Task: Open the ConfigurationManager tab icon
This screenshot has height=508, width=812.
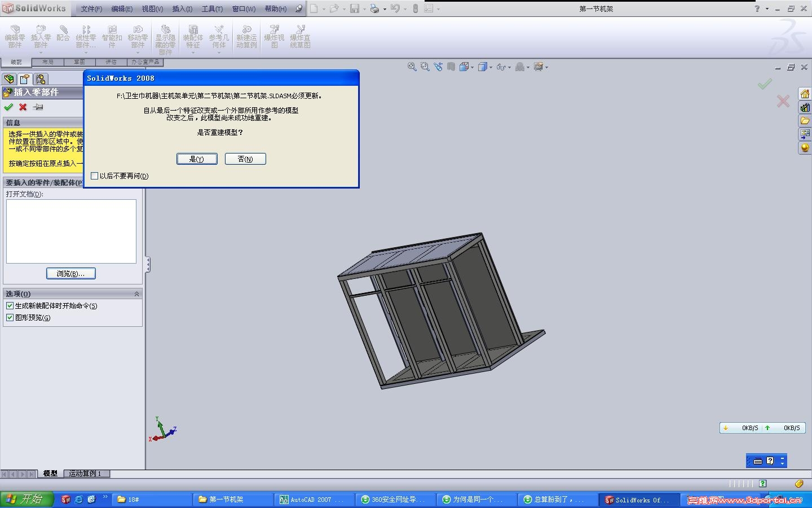Action: (x=41, y=79)
